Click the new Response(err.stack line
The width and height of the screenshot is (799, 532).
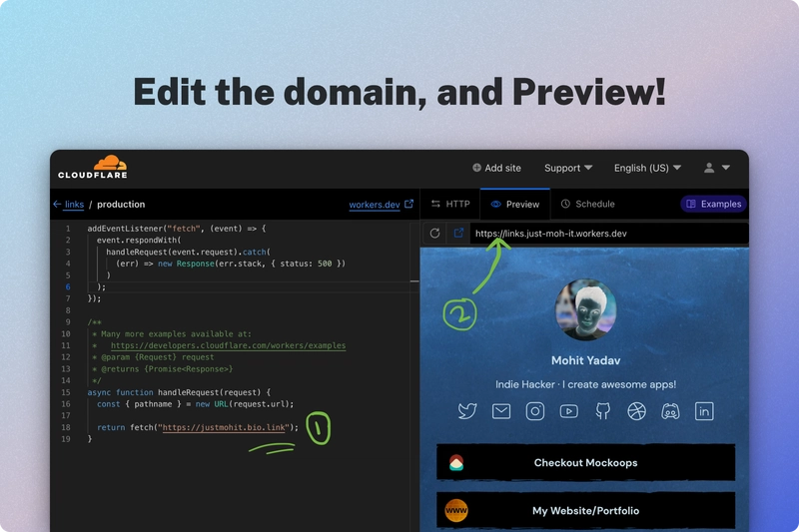point(231,264)
